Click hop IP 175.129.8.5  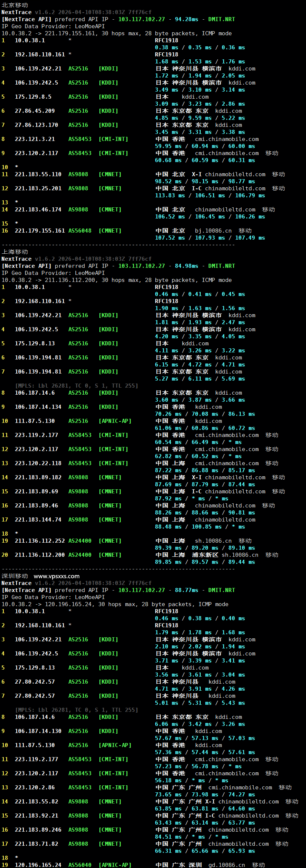[x=33, y=97]
